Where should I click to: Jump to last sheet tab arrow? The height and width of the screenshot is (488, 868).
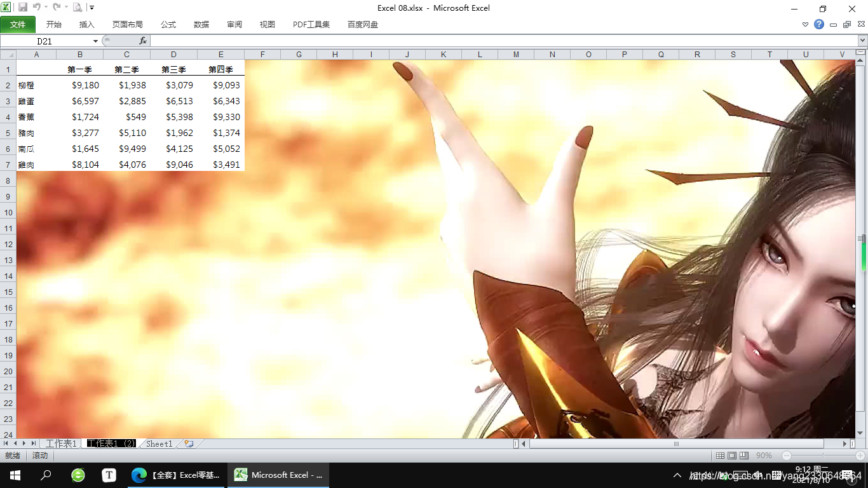pyautogui.click(x=34, y=444)
